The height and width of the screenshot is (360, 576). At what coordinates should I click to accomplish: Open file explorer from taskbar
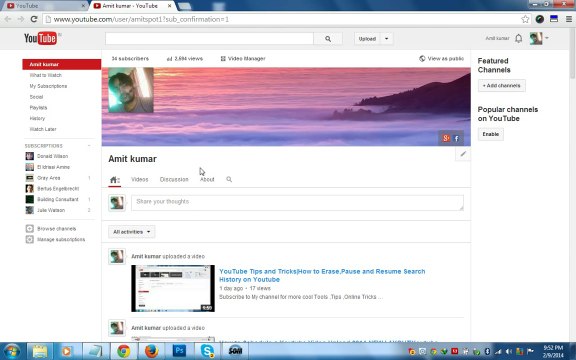(40, 351)
